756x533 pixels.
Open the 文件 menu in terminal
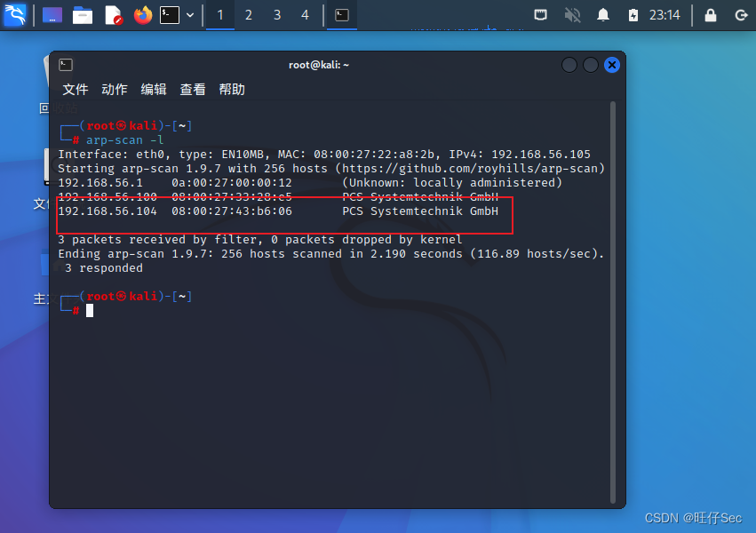(76, 89)
